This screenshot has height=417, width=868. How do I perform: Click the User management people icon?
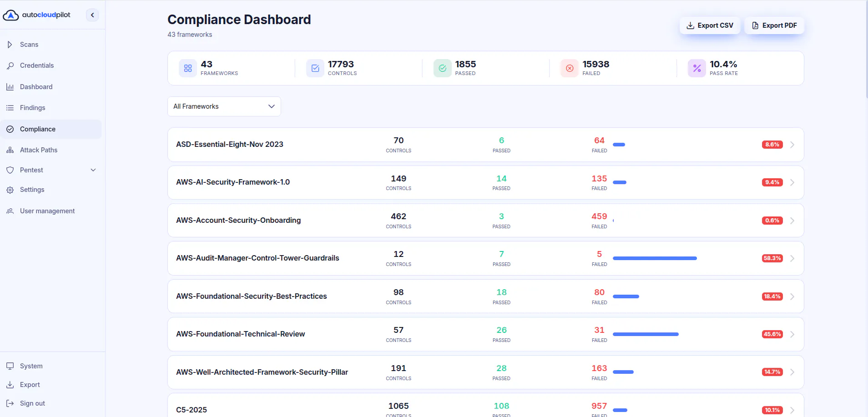(x=10, y=211)
